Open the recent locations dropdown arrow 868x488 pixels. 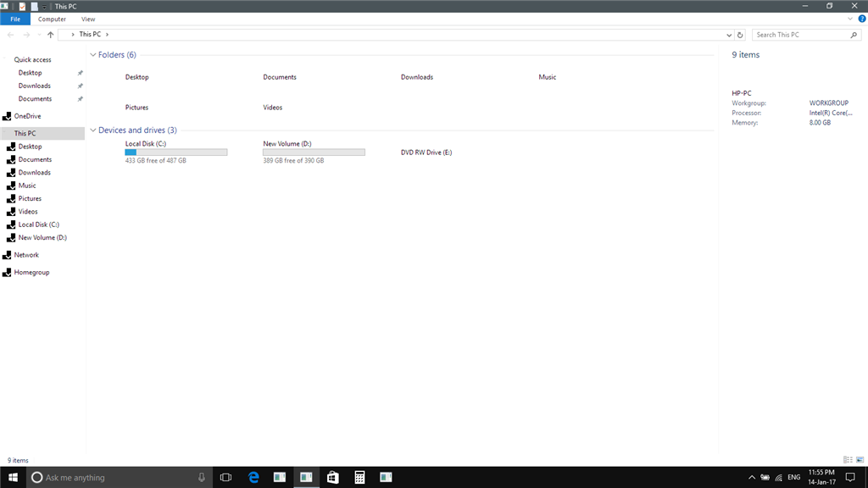point(39,35)
